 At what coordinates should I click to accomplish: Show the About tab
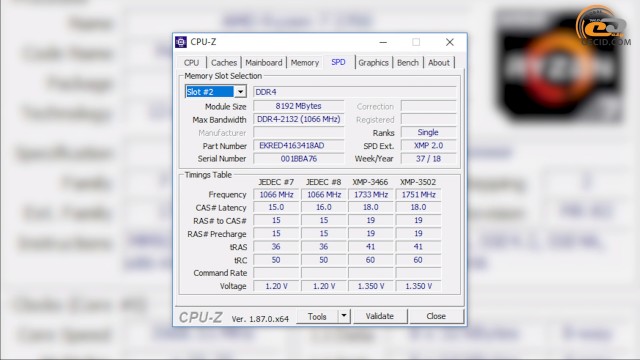(439, 62)
